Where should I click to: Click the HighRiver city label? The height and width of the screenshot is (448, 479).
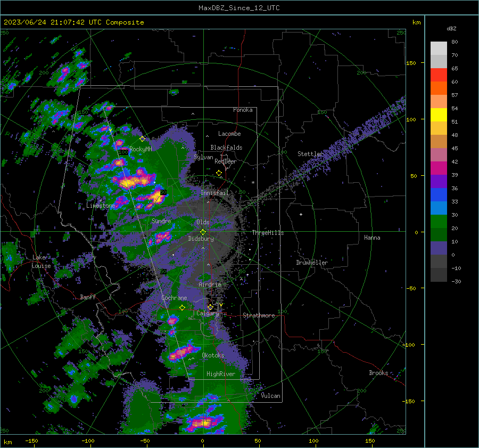221,374
